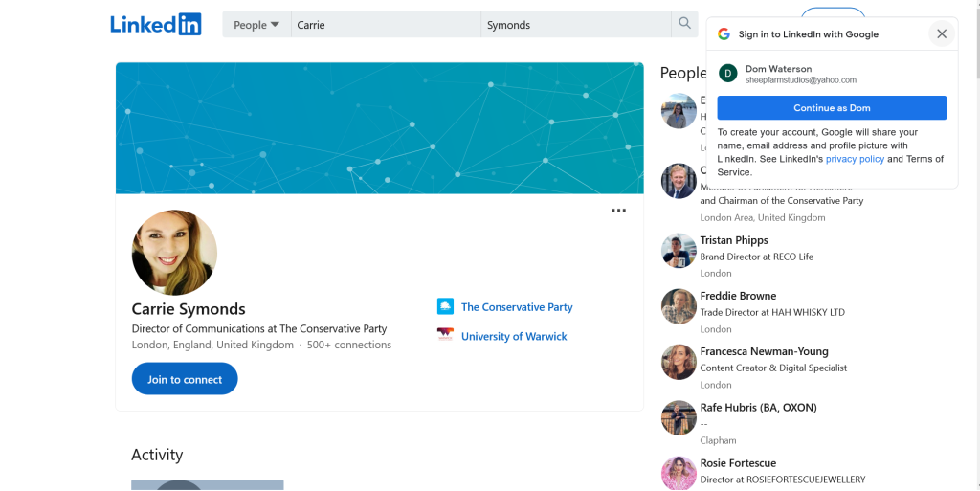
Task: Open Francesca Newman-Young profile
Action: 764,351
